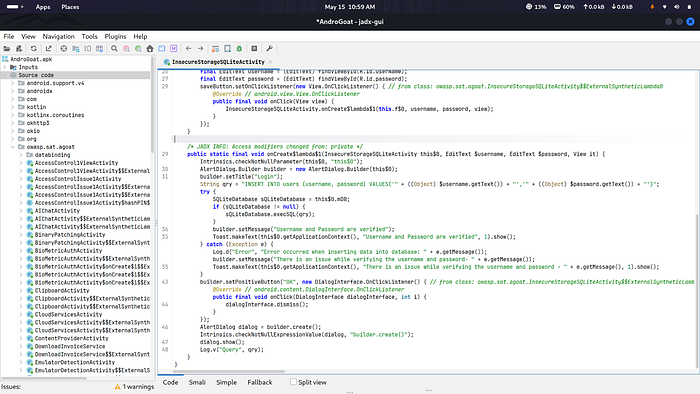This screenshot has height=394, width=700.
Task: Collapse the Source code tree node
Action: 5,75
